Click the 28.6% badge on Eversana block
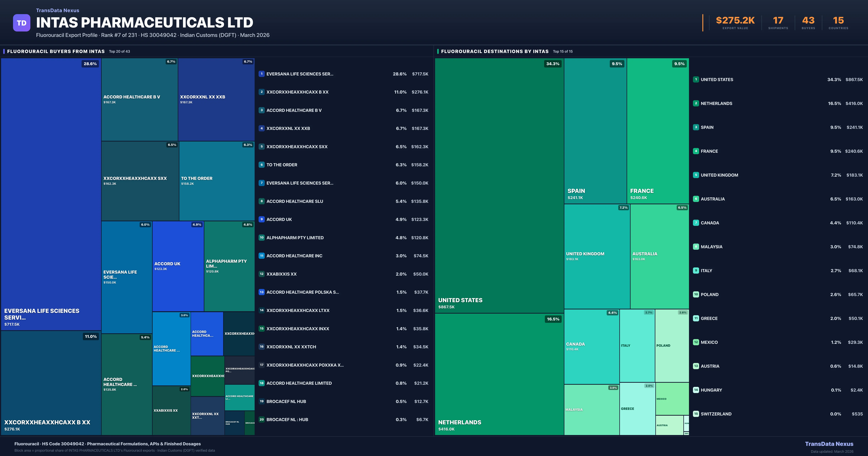Viewport: 868px width, 456px height. pyautogui.click(x=90, y=64)
